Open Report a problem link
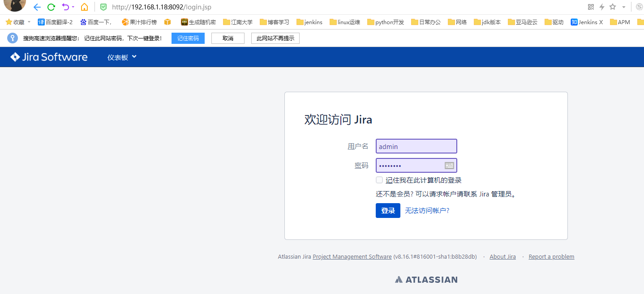This screenshot has width=644, height=294. pos(551,257)
